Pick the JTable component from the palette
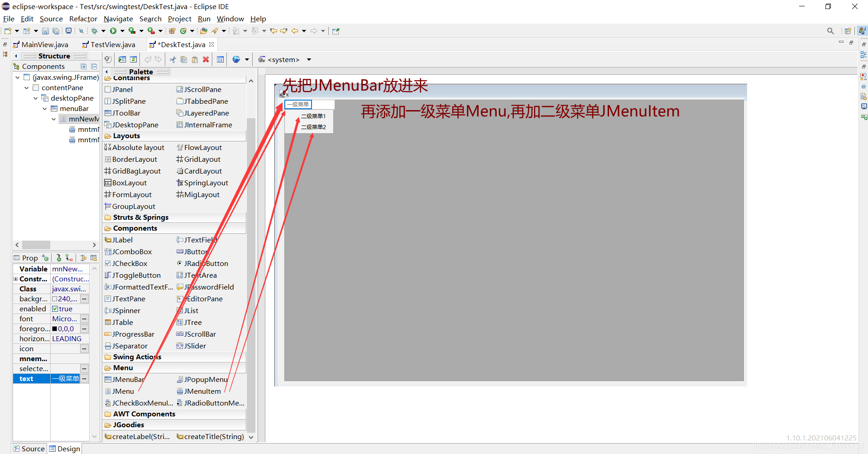The width and height of the screenshot is (868, 454). pos(122,322)
